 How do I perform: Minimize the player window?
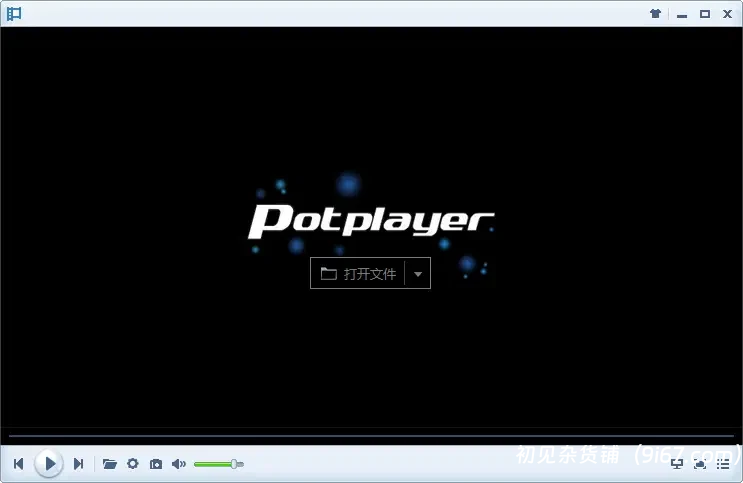[x=681, y=14]
